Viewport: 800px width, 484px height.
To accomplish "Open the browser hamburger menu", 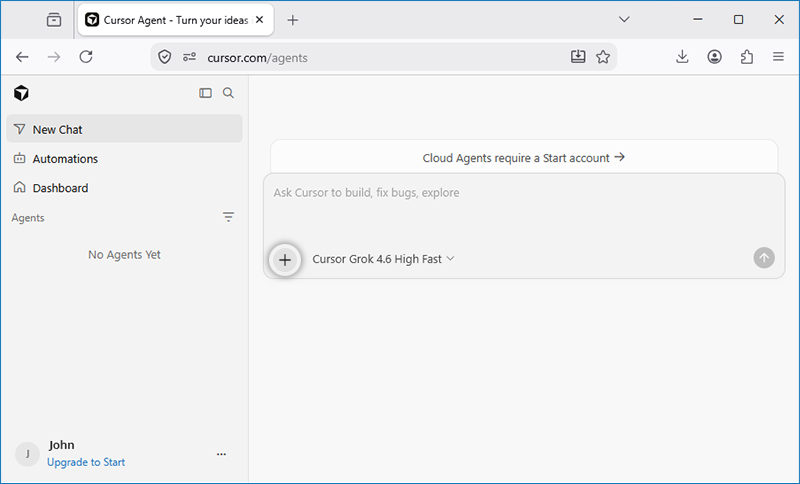I will click(778, 57).
